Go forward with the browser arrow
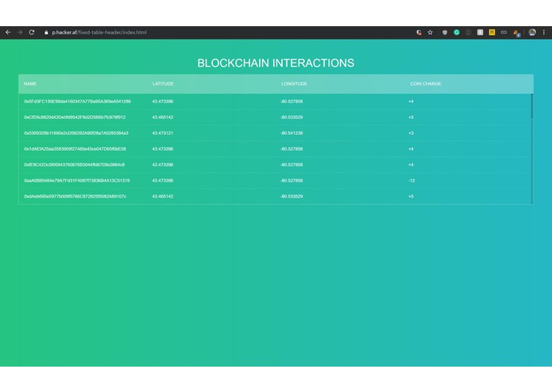 tap(20, 33)
